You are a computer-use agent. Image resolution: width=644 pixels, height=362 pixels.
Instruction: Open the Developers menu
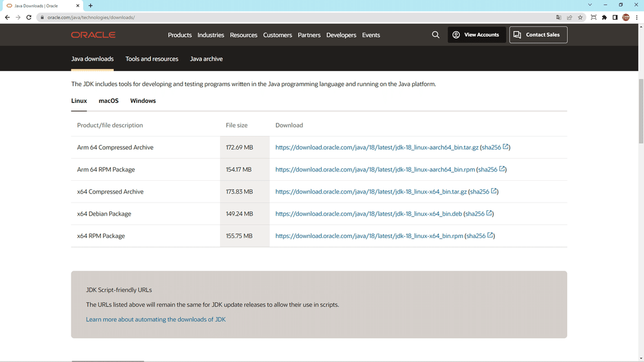coord(341,35)
